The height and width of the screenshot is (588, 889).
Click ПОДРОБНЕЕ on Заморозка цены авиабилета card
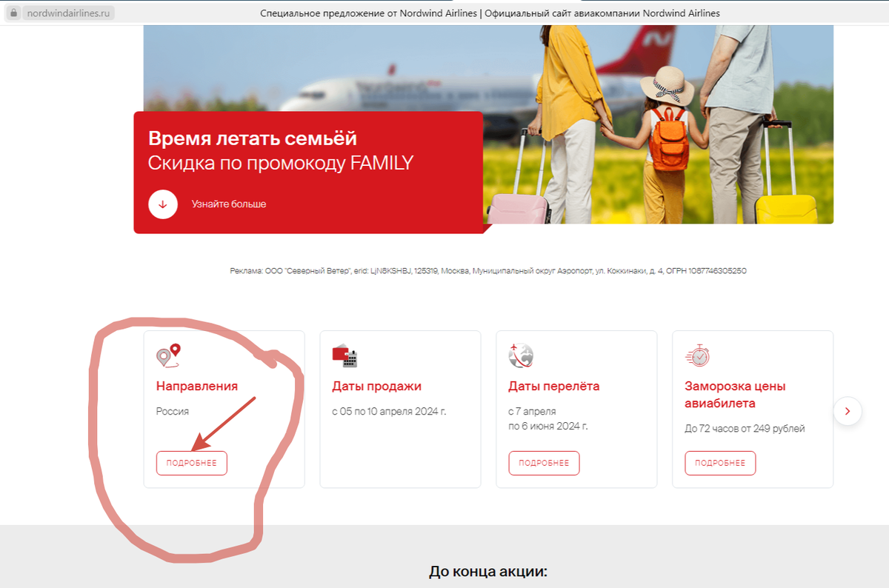click(x=720, y=463)
